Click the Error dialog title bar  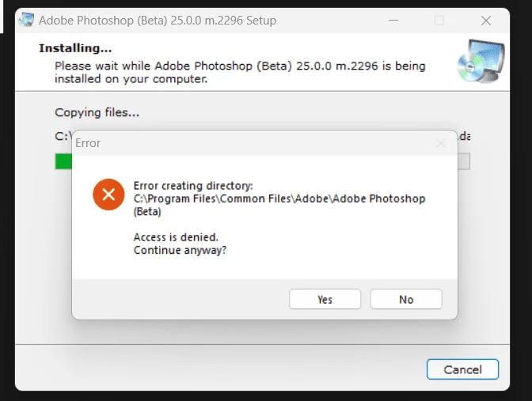tap(254, 143)
